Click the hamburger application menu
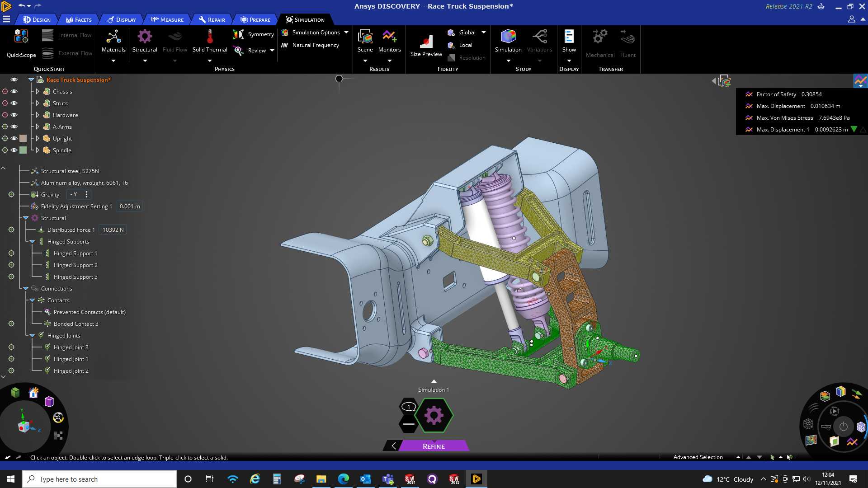The image size is (868, 488). pos(6,19)
